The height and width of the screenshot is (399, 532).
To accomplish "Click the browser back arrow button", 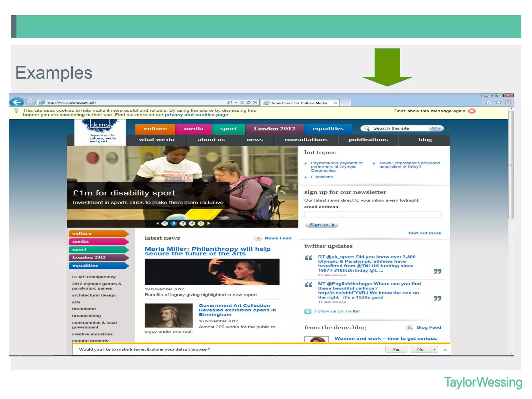I will (x=17, y=102).
